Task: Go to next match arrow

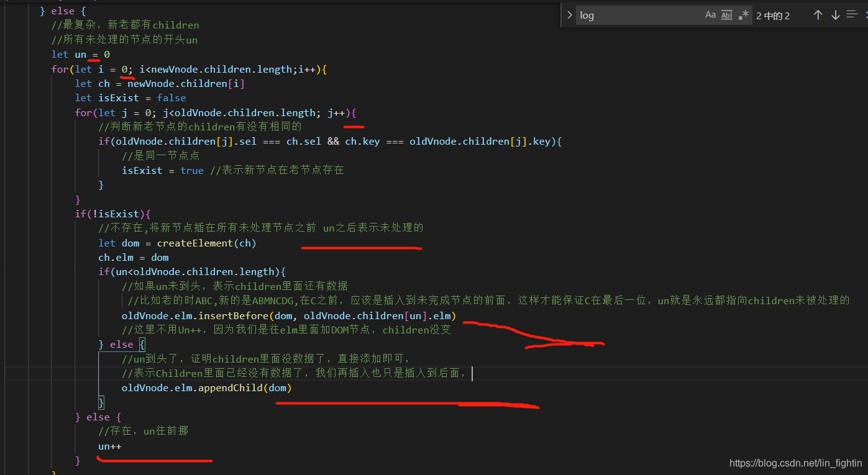Action: pyautogui.click(x=835, y=16)
